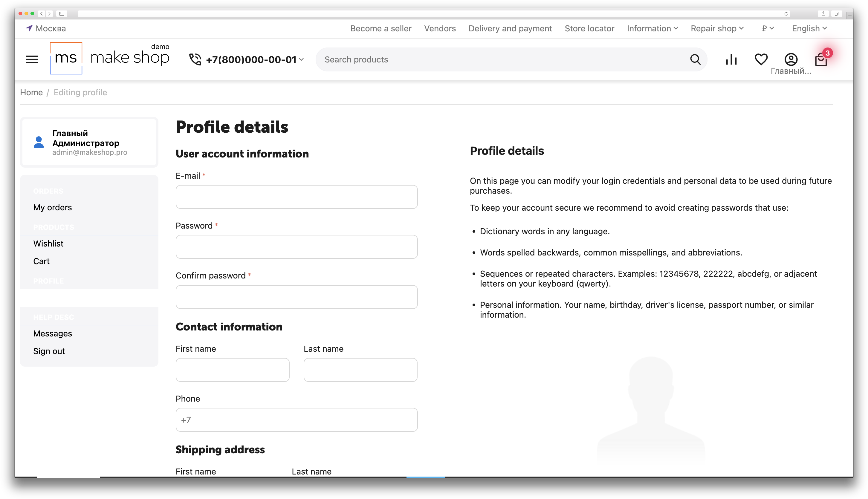Expand the phone number dropdown

pos(301,59)
